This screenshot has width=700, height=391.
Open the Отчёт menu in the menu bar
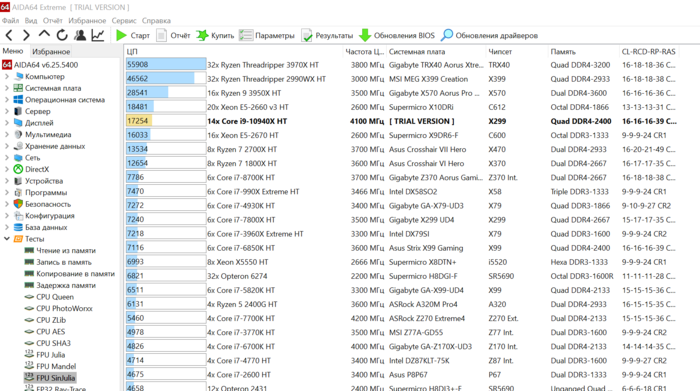click(53, 21)
